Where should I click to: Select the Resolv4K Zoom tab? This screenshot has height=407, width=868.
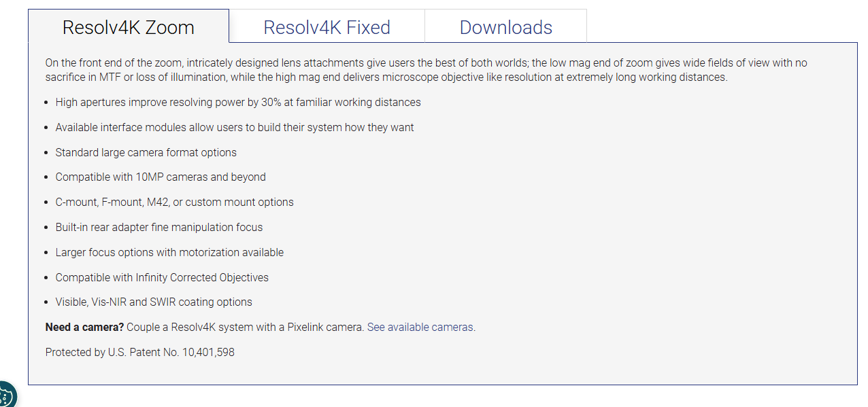[x=129, y=27]
